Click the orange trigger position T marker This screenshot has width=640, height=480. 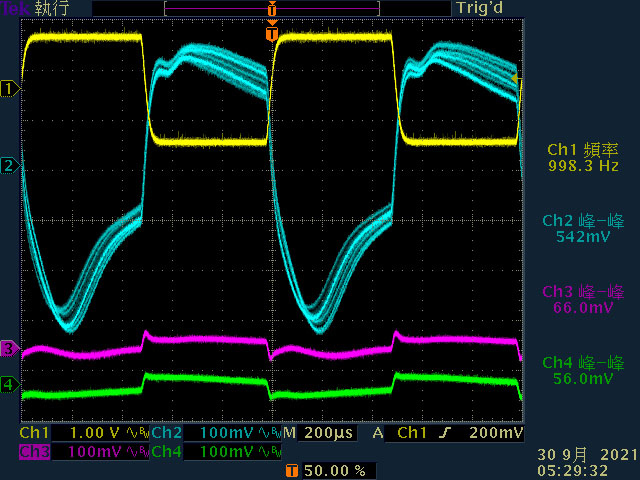[272, 33]
